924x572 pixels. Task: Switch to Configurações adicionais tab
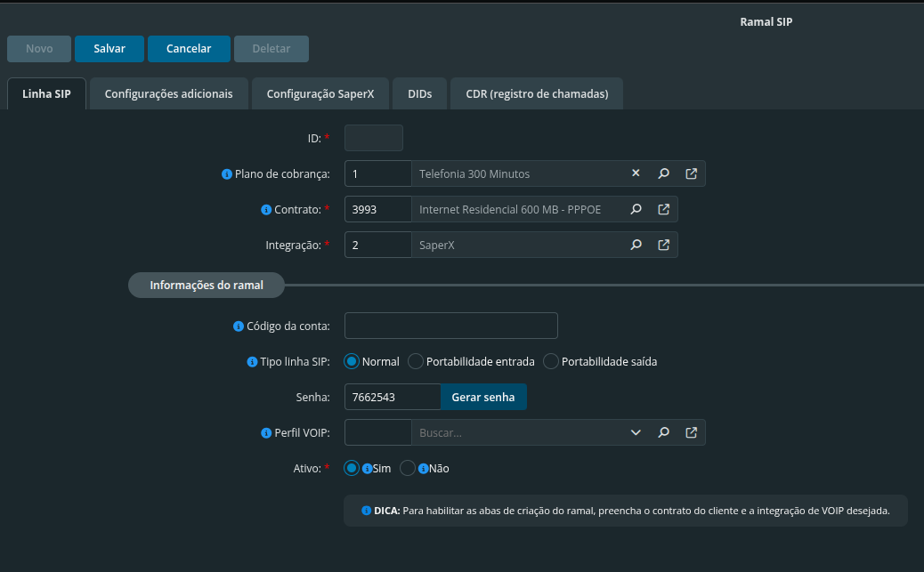click(x=168, y=93)
